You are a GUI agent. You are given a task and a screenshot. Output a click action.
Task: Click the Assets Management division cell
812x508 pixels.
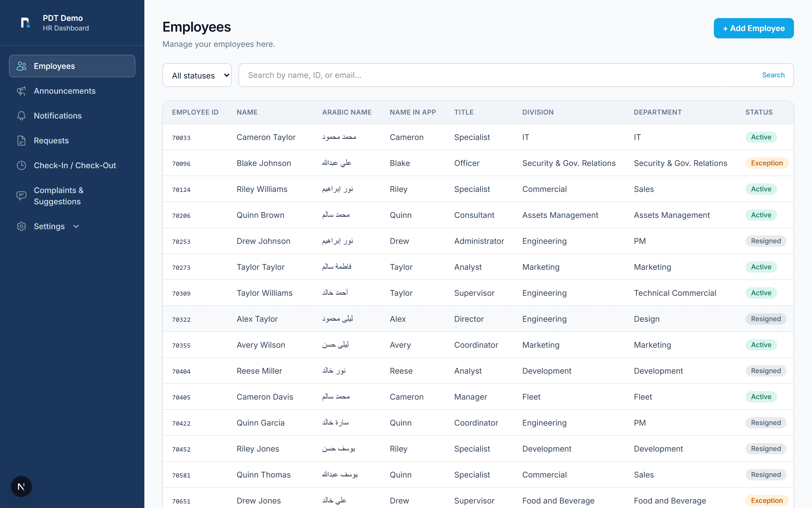tap(560, 215)
